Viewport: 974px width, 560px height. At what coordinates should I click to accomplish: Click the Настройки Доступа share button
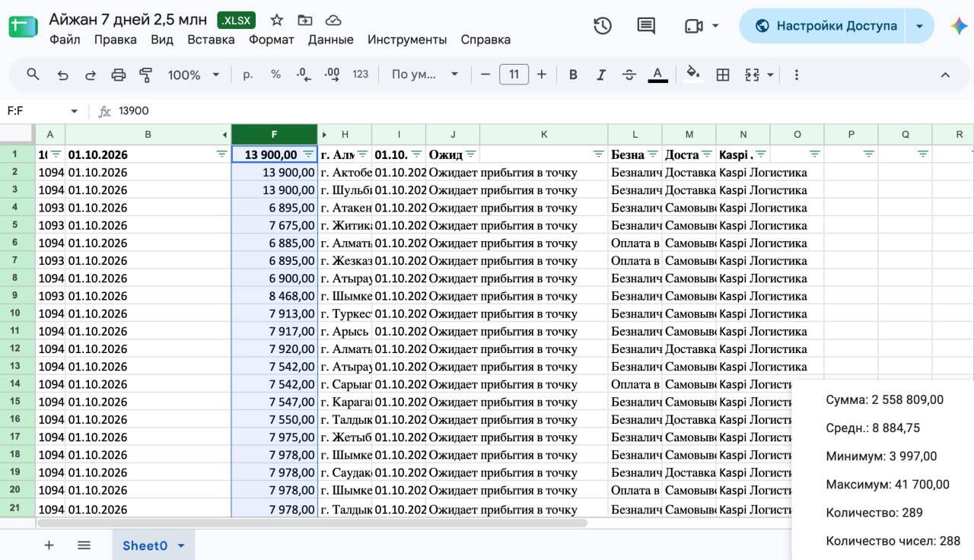pyautogui.click(x=823, y=26)
